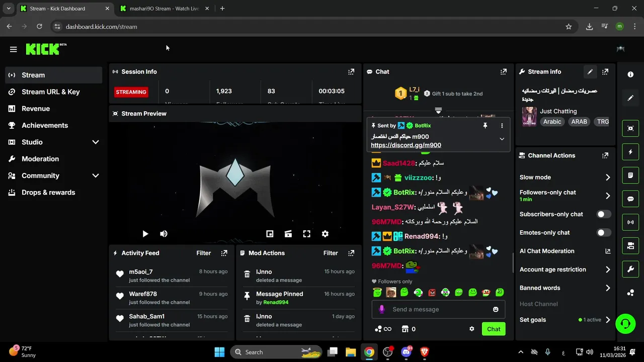Toggle Stream info wrench widget in rail

pos(630,269)
